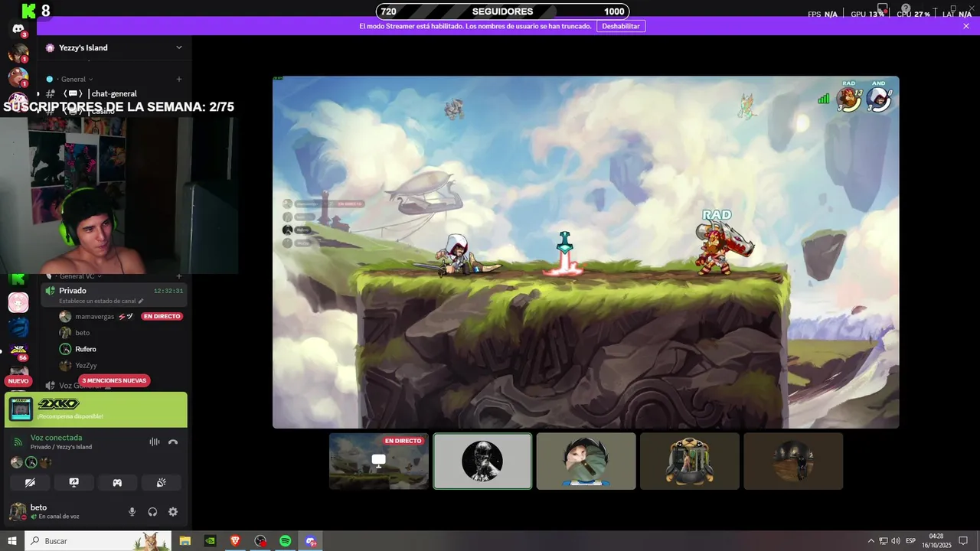Click the SEGUIDORES progress bar overlay
The image size is (980, 551).
(x=502, y=11)
